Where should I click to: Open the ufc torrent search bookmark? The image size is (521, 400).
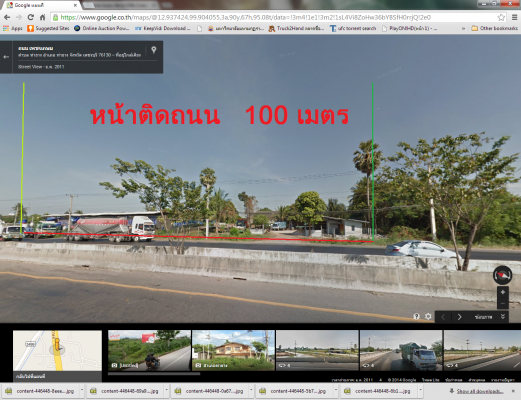353,28
